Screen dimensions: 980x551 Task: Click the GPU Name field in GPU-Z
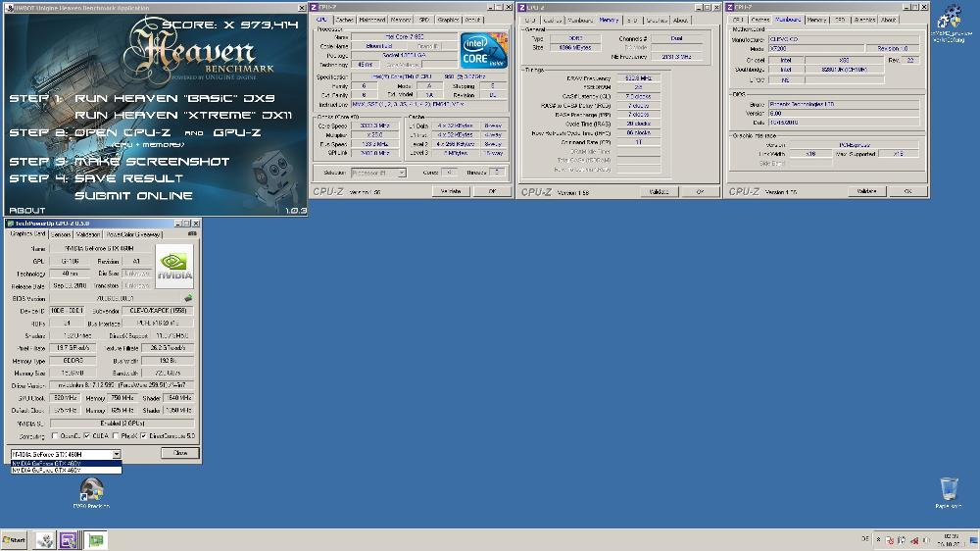(101, 248)
